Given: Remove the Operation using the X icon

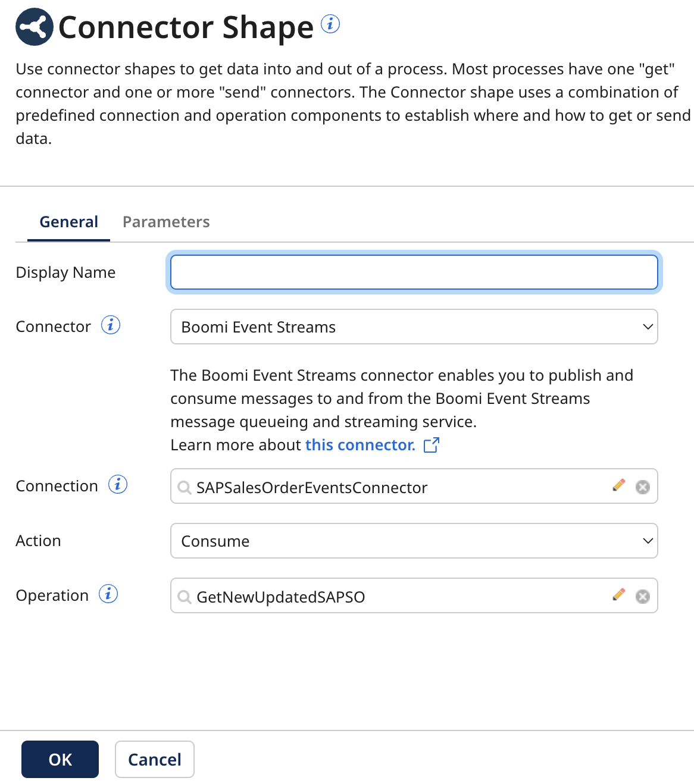Looking at the screenshot, I should pos(642,596).
